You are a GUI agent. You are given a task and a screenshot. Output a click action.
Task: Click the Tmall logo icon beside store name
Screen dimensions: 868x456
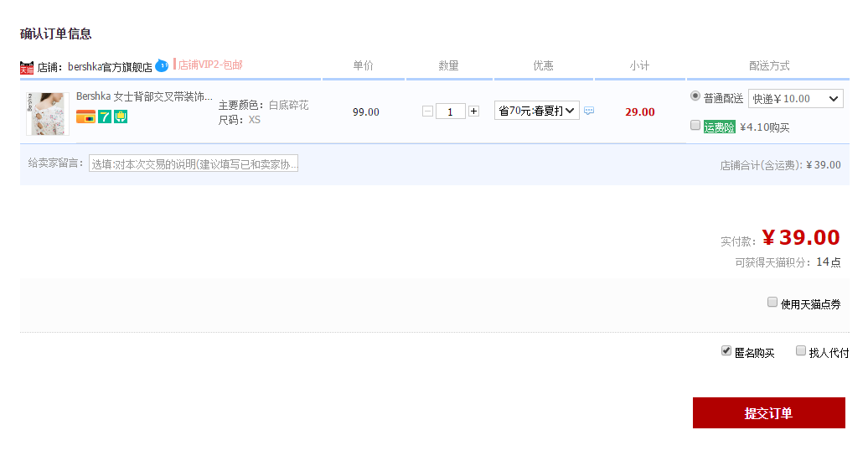click(27, 68)
